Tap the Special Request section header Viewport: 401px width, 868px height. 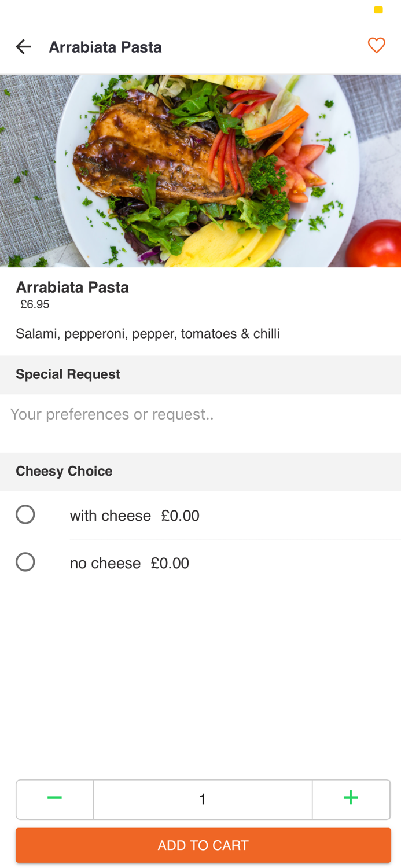tap(68, 374)
